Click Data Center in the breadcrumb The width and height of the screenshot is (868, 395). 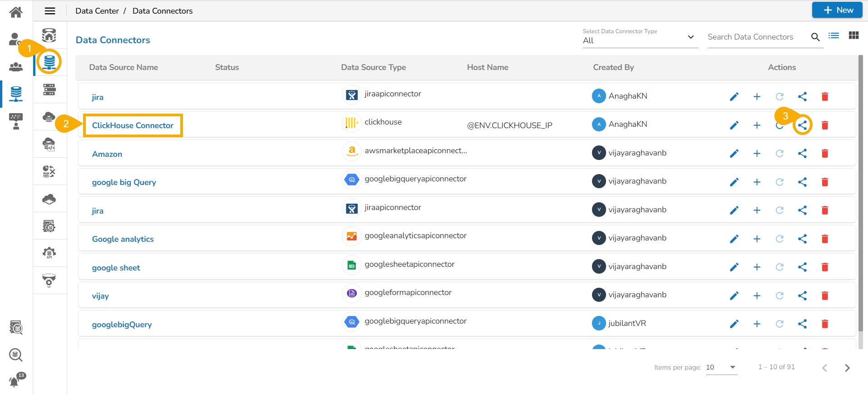point(97,11)
